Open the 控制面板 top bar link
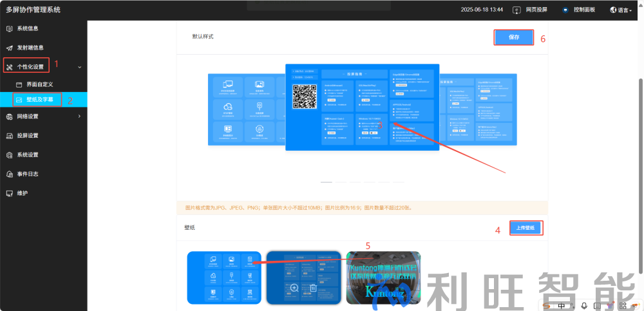Image resolution: width=644 pixels, height=311 pixels. point(578,10)
